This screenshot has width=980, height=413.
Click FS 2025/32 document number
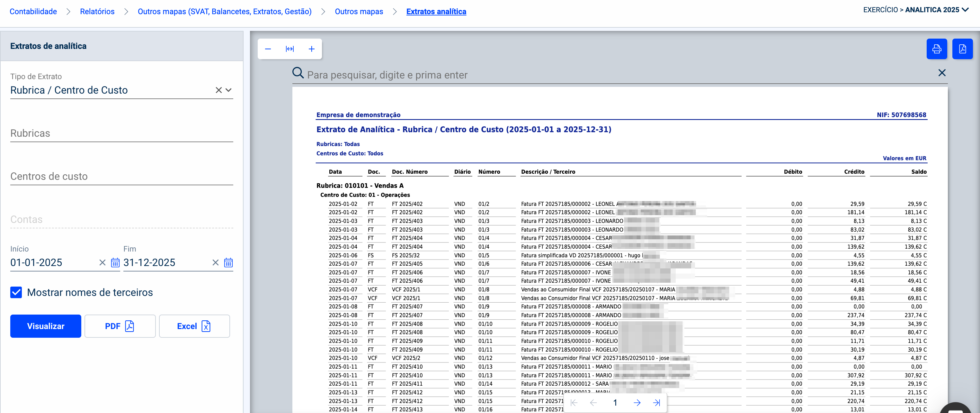pyautogui.click(x=405, y=255)
